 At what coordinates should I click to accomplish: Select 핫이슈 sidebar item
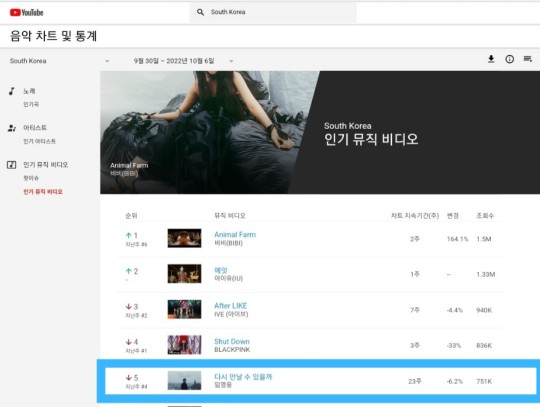[x=31, y=178]
